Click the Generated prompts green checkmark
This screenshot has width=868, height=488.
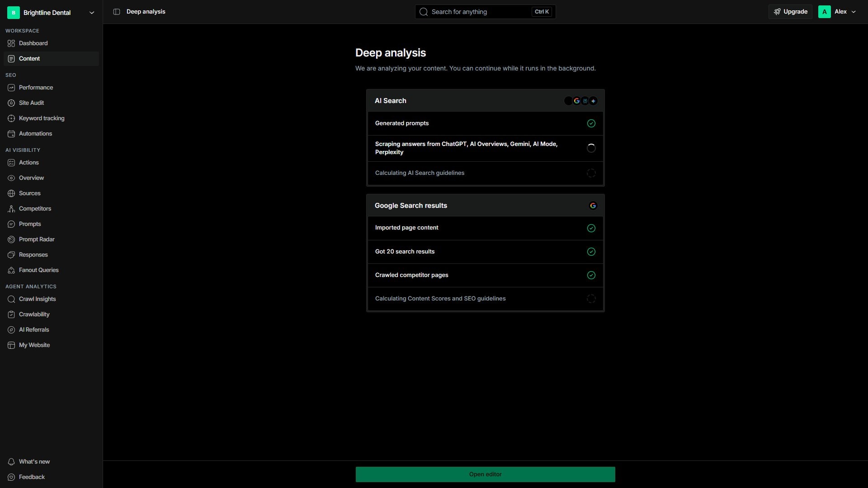591,123
